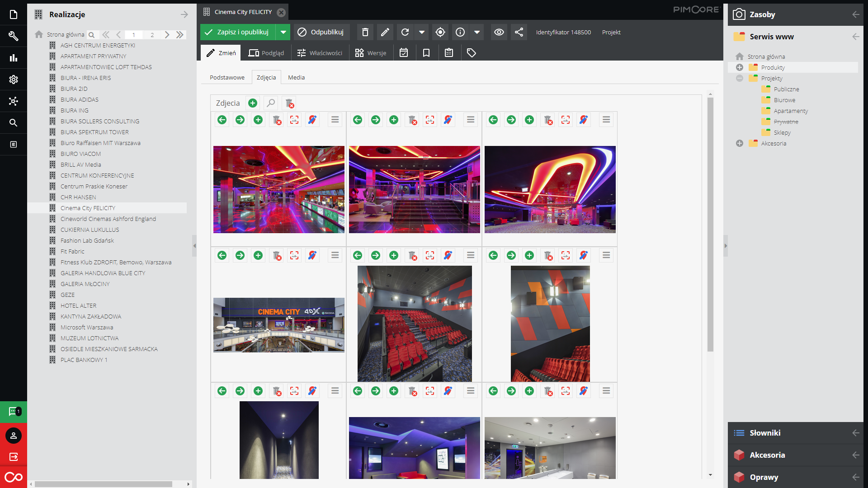The height and width of the screenshot is (488, 868).
Task: Select the Zmień edit tab
Action: [x=221, y=53]
